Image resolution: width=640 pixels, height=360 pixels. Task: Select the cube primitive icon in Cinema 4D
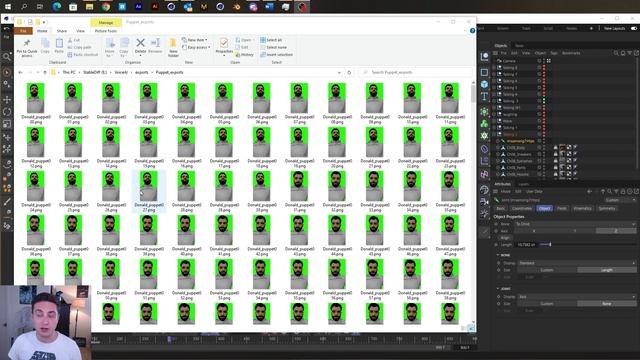coord(484,84)
